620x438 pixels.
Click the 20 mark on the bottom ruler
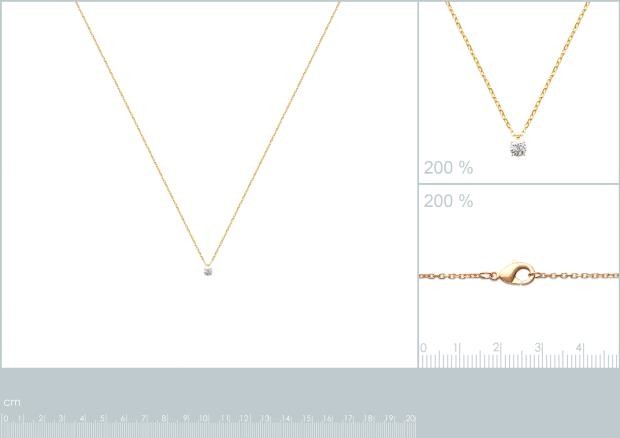coord(410,418)
